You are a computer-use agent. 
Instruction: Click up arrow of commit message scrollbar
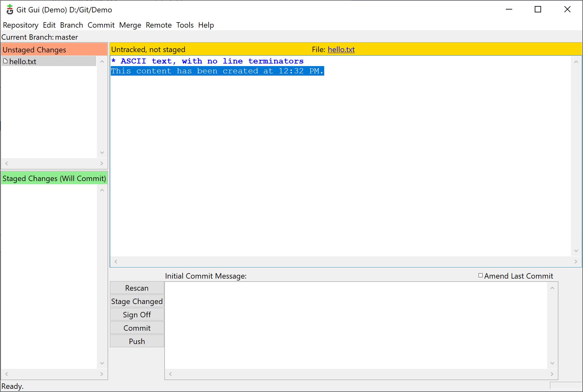552,288
